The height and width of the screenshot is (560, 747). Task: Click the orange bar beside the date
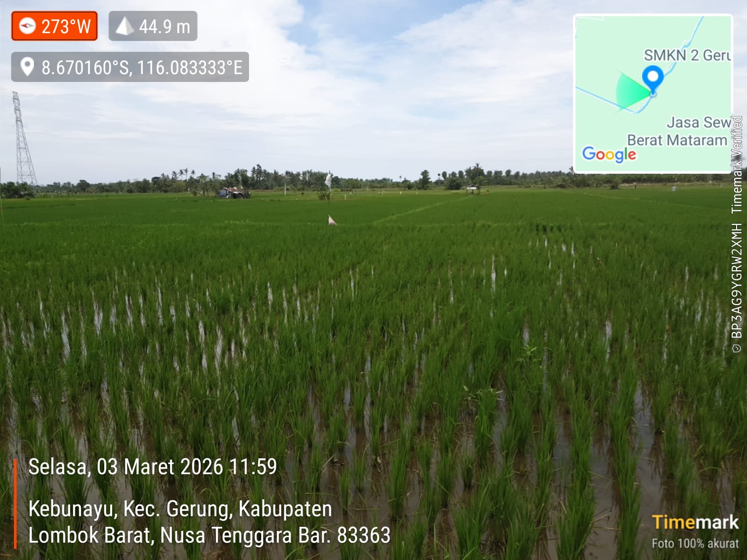point(16,503)
